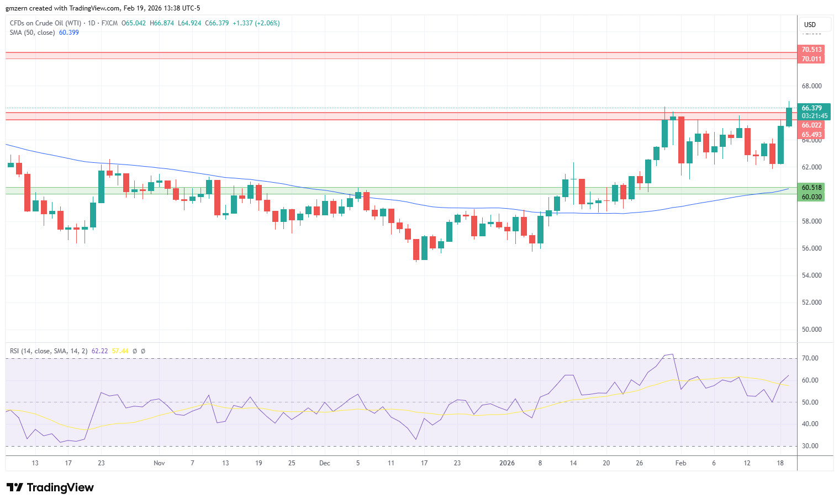Click the Dec label on time axis
839x504 pixels.
coord(325,463)
